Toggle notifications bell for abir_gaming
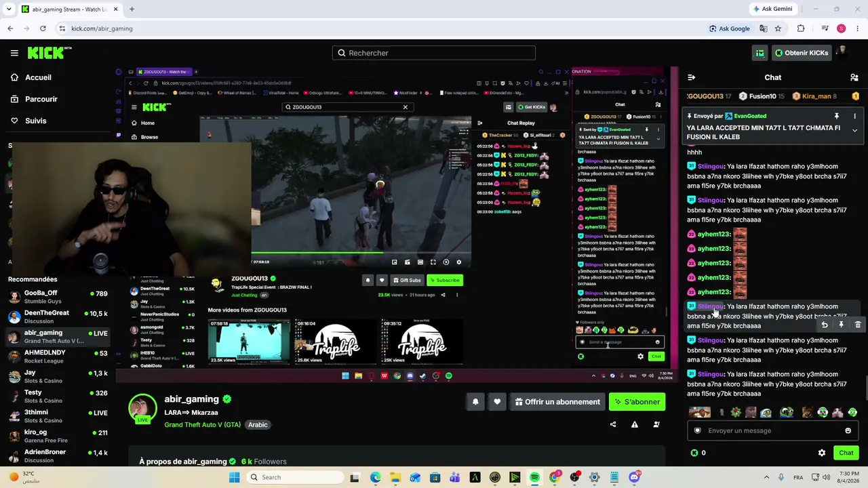The image size is (868, 488). (475, 402)
